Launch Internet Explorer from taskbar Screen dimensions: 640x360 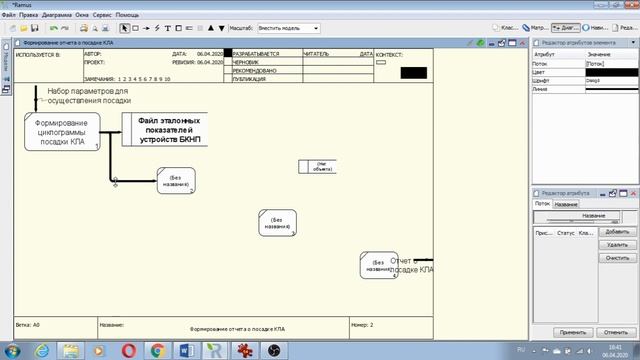click(x=42, y=351)
